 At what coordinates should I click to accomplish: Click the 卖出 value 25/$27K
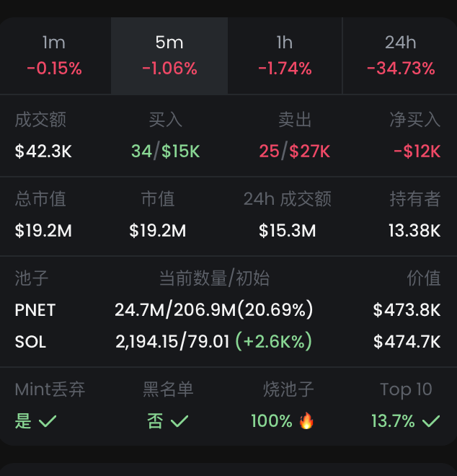[294, 151]
